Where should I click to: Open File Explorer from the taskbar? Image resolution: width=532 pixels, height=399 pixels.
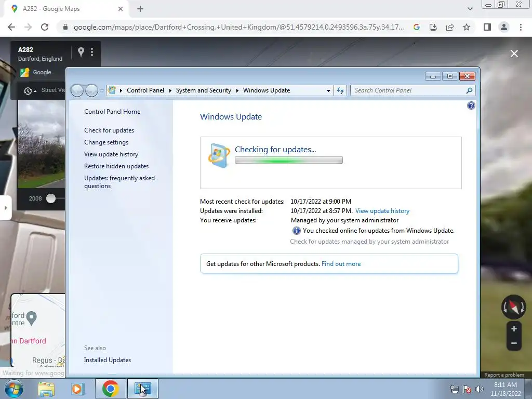46,389
